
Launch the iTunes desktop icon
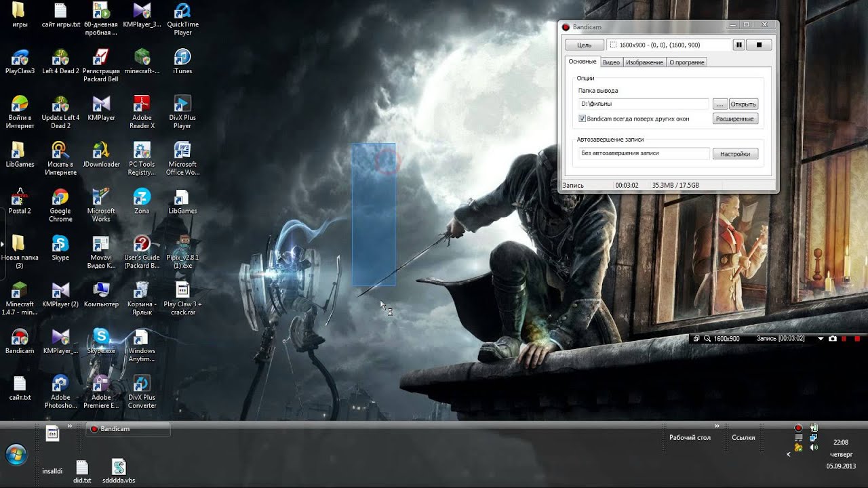[182, 61]
